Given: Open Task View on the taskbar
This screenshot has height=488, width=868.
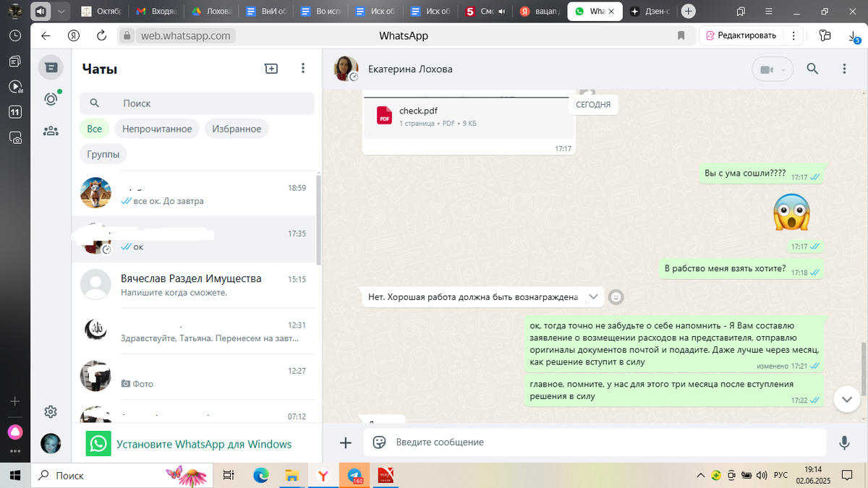Looking at the screenshot, I should (x=229, y=475).
